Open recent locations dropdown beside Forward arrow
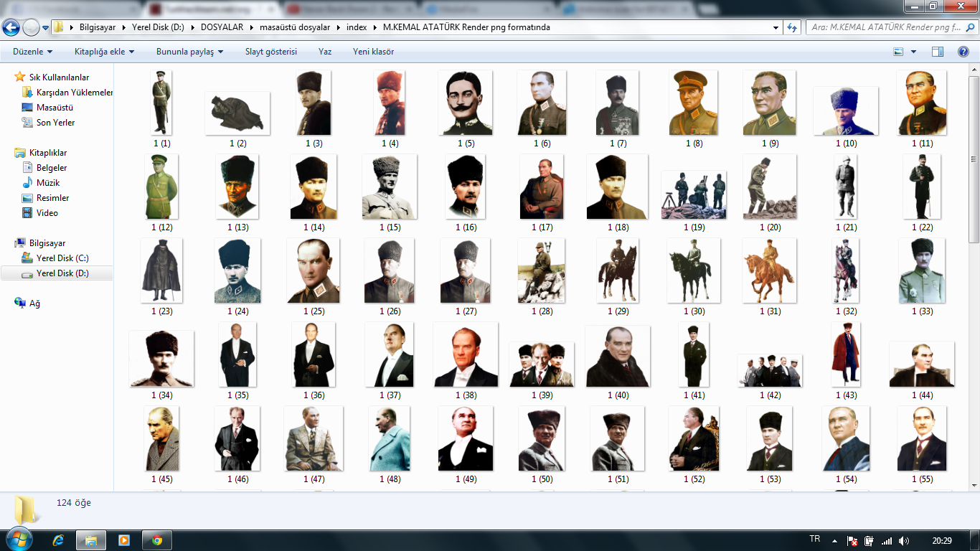The image size is (980, 551). coord(46,28)
